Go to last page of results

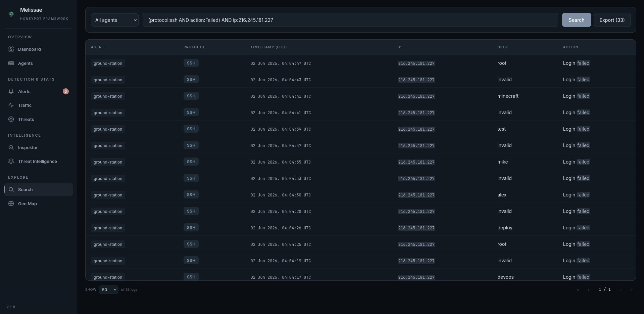(632, 289)
